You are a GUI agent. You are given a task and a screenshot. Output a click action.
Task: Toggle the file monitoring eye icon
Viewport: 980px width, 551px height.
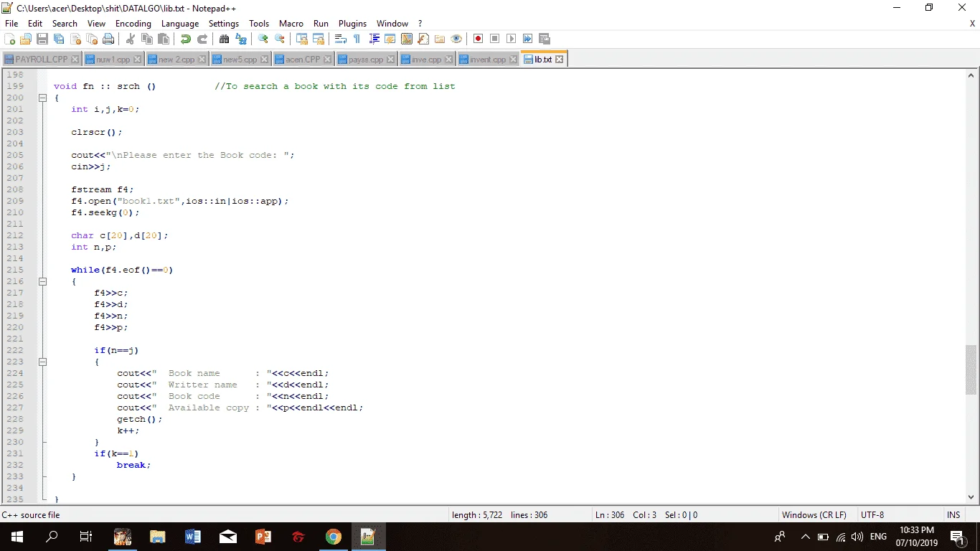coord(456,39)
